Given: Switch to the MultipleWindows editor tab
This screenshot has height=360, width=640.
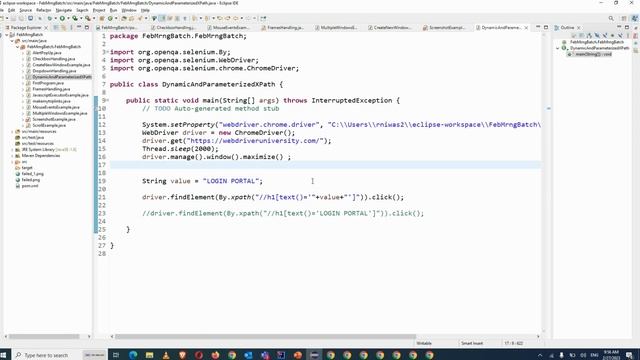Looking at the screenshot, I should 338,28.
